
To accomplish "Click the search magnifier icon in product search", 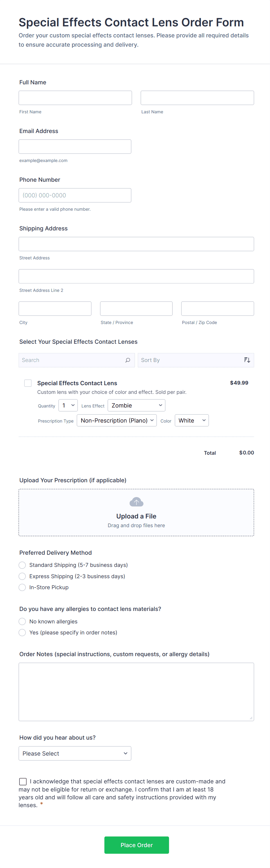I will [x=127, y=360].
